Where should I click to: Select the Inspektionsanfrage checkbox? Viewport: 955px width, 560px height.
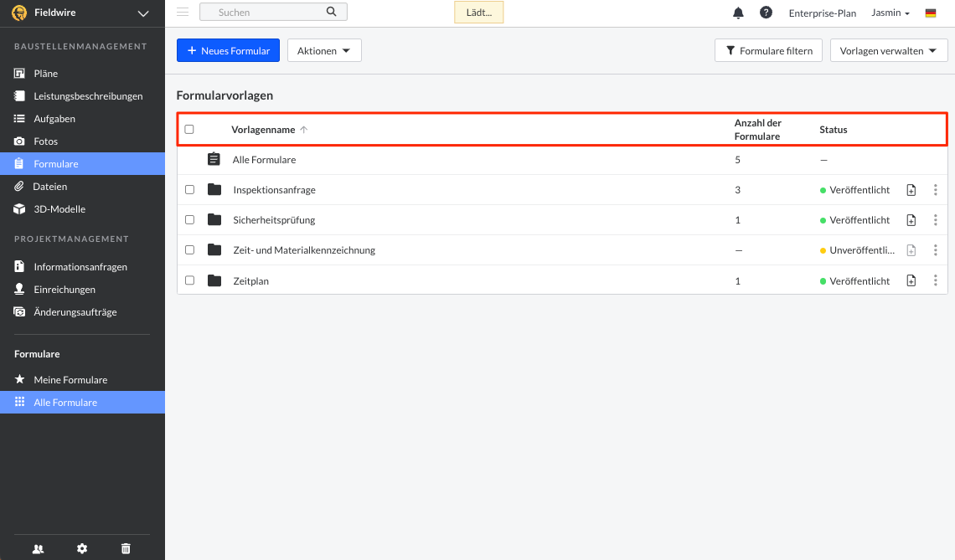[189, 190]
